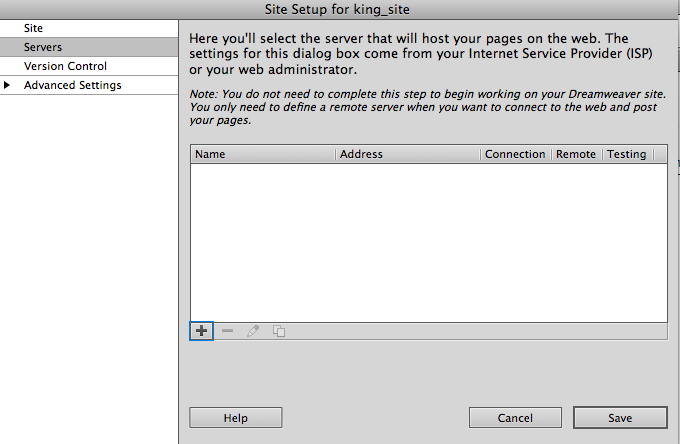Go to Version Control category
Screen dimensions: 680x444
65,66
